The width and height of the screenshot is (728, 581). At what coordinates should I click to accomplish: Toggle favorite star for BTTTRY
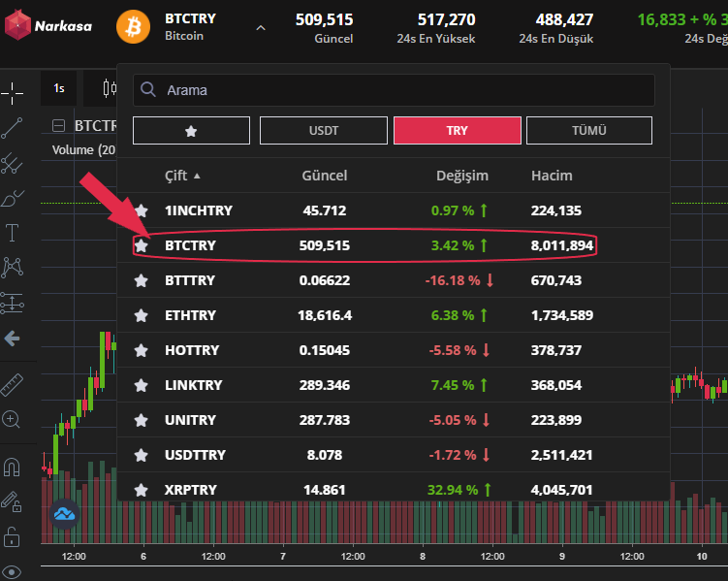[x=142, y=280]
